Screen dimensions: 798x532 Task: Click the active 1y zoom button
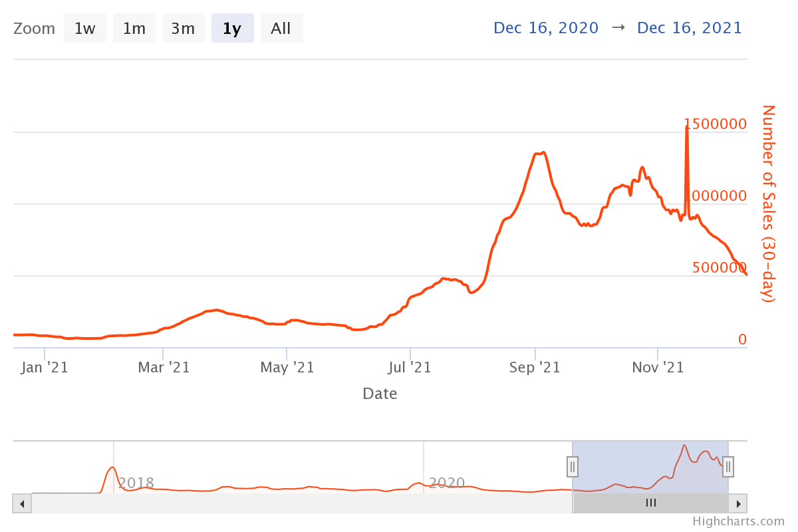[x=232, y=29]
